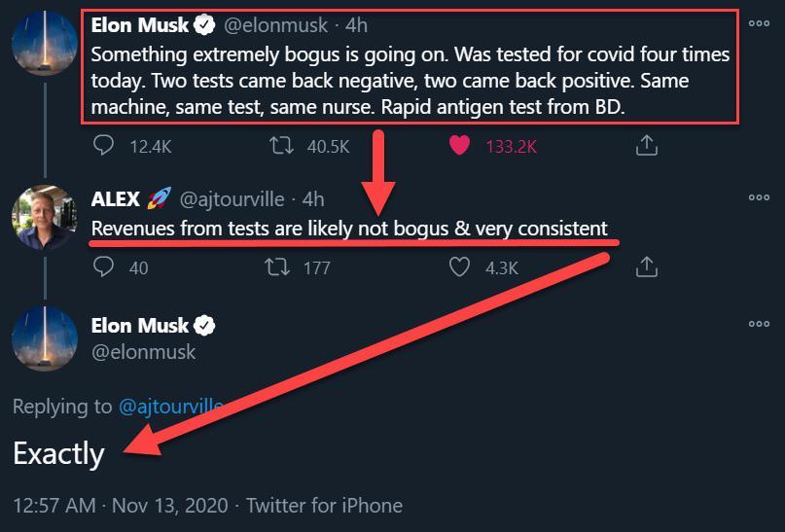This screenshot has width=785, height=532.
Task: Open more options on Elon's 'Exactly' reply
Action: coord(759,324)
